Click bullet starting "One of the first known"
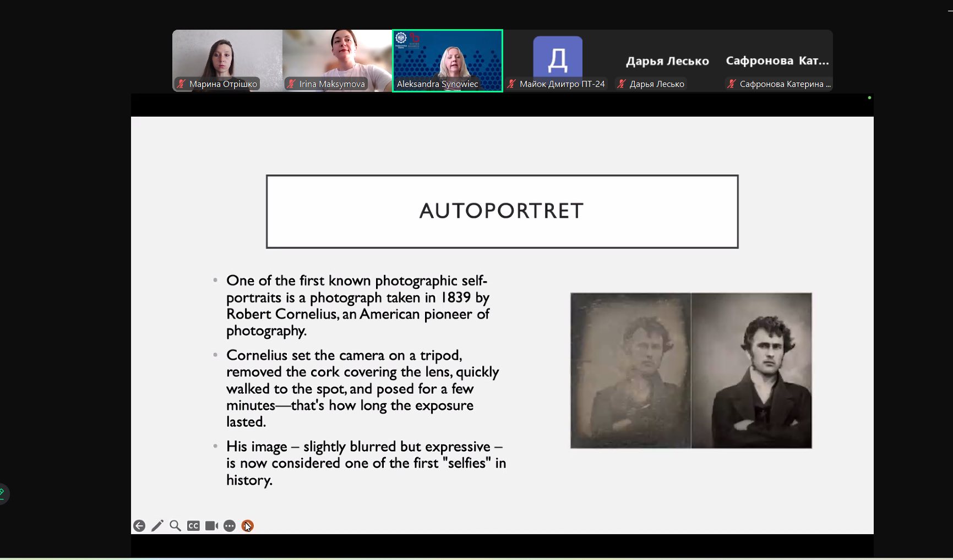The image size is (953, 560). tap(358, 305)
